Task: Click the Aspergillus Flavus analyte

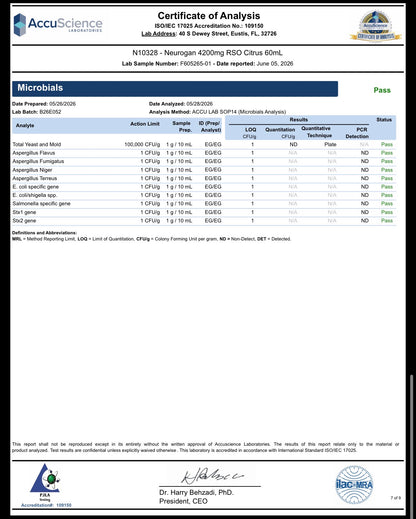Action: tap(34, 153)
